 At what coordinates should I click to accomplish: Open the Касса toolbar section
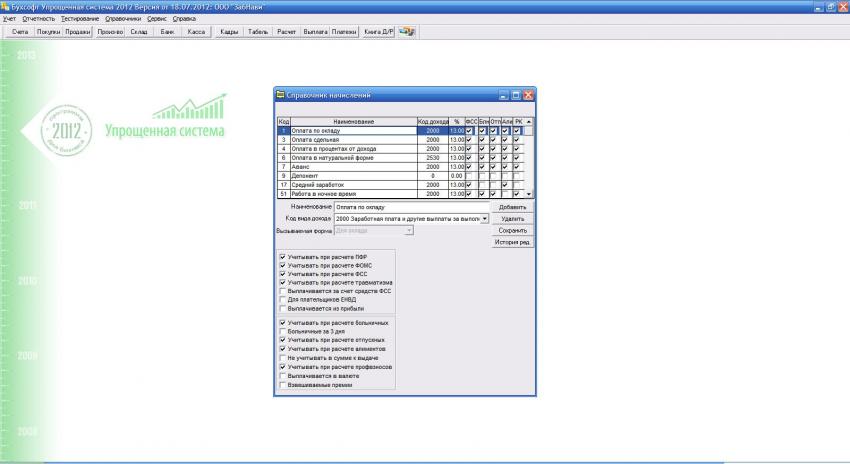pyautogui.click(x=196, y=32)
